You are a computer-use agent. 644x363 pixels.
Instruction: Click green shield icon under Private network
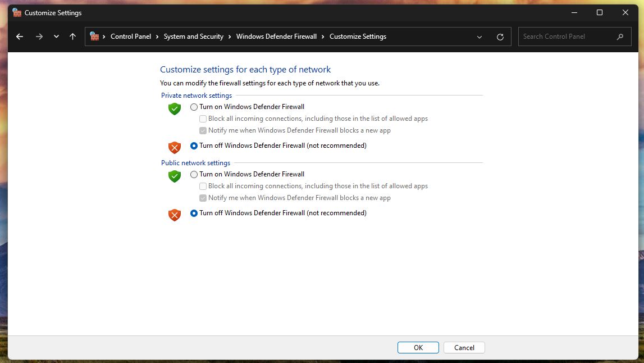(x=175, y=108)
